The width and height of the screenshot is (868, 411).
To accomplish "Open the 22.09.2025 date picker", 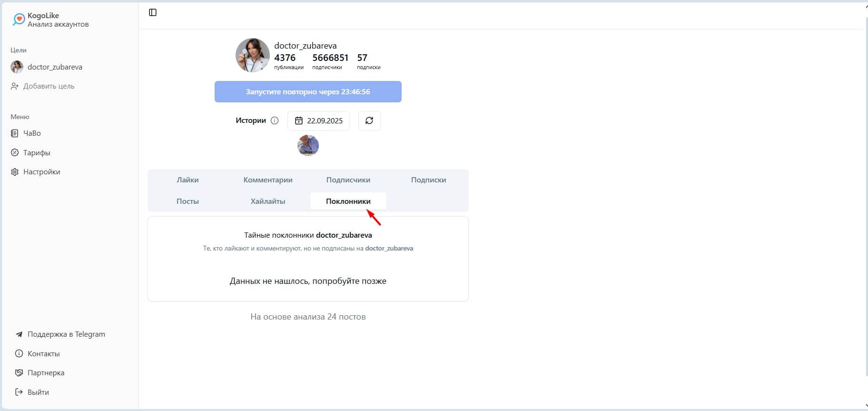I will tap(318, 121).
